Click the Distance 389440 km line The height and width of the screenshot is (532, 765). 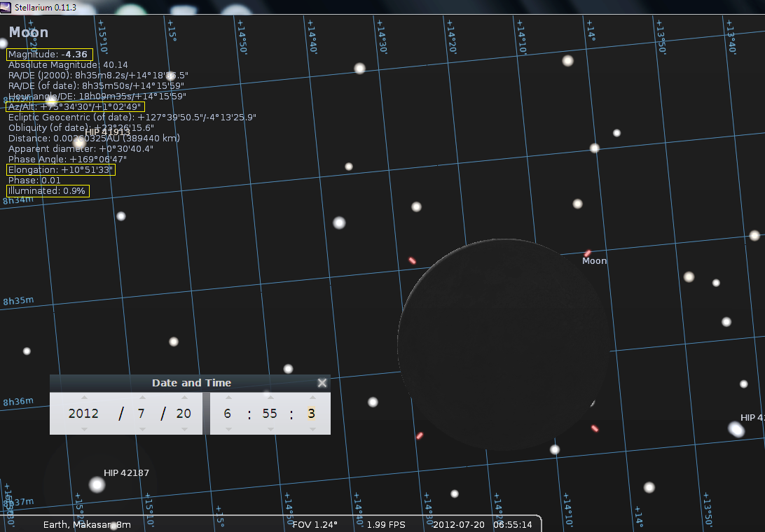tap(94, 138)
